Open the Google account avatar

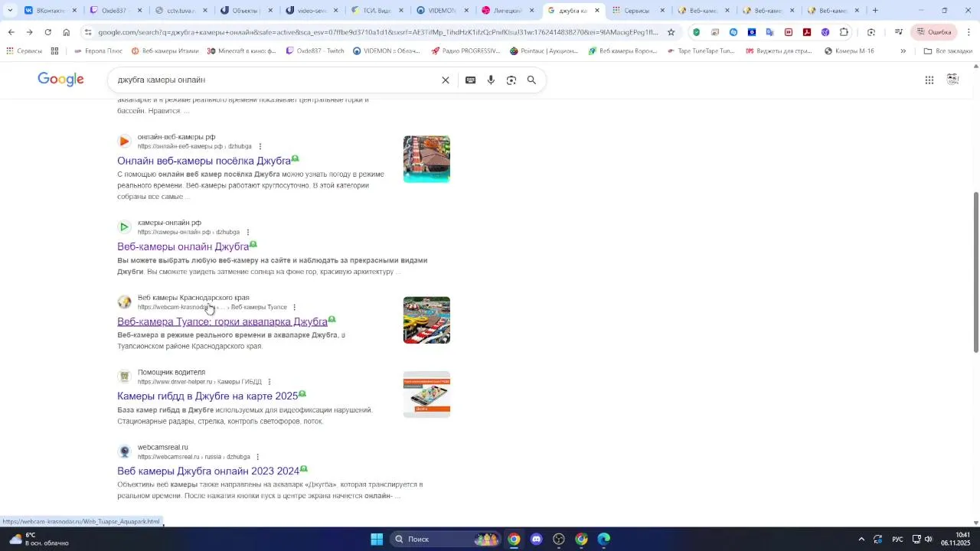point(953,80)
